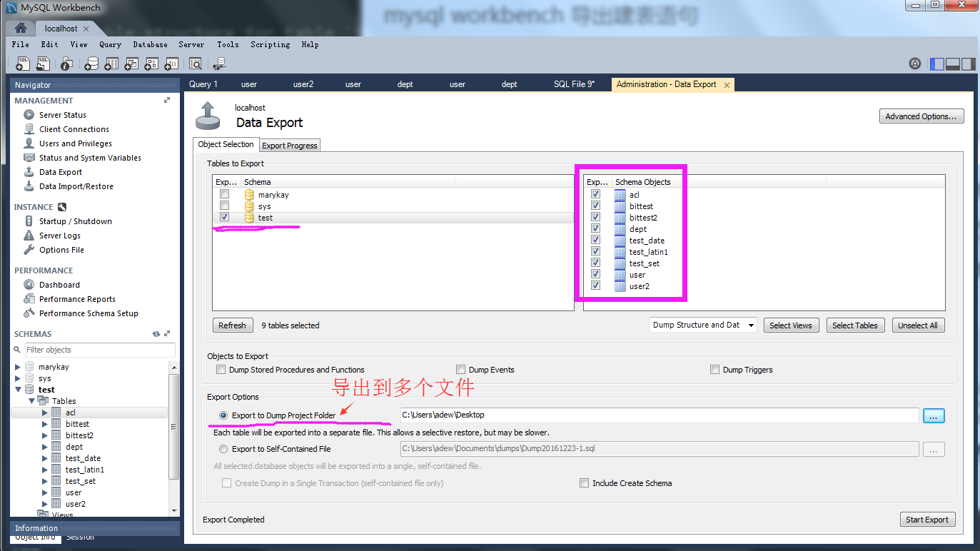
Task: Uncheck the test schema export checkbox
Action: (x=225, y=217)
